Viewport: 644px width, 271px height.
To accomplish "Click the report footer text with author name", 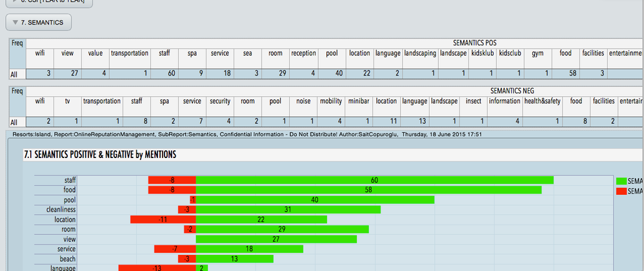I will 247,134.
